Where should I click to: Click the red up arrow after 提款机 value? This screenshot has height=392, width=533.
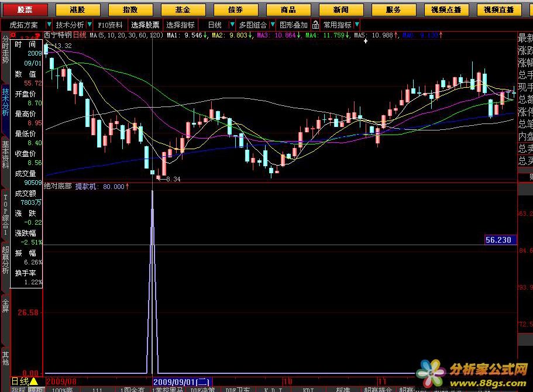coord(128,187)
